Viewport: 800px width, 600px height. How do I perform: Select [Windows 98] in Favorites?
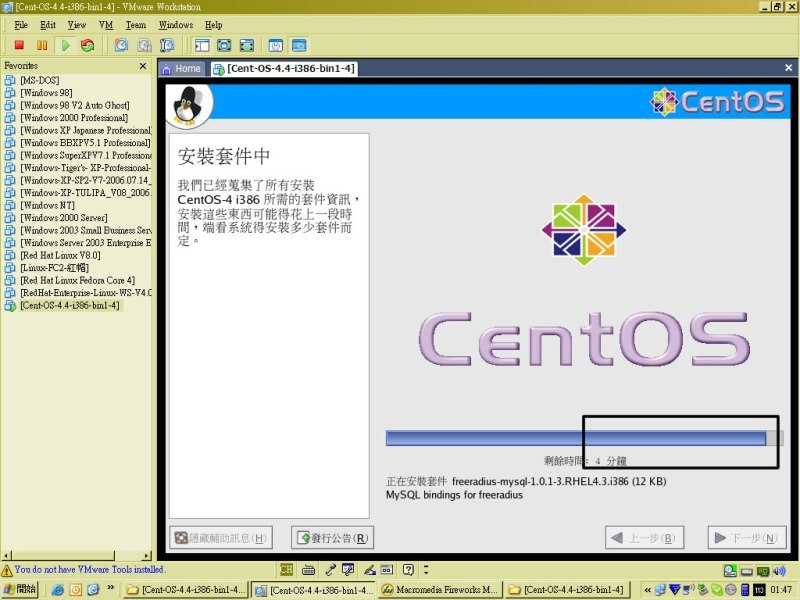coord(46,93)
